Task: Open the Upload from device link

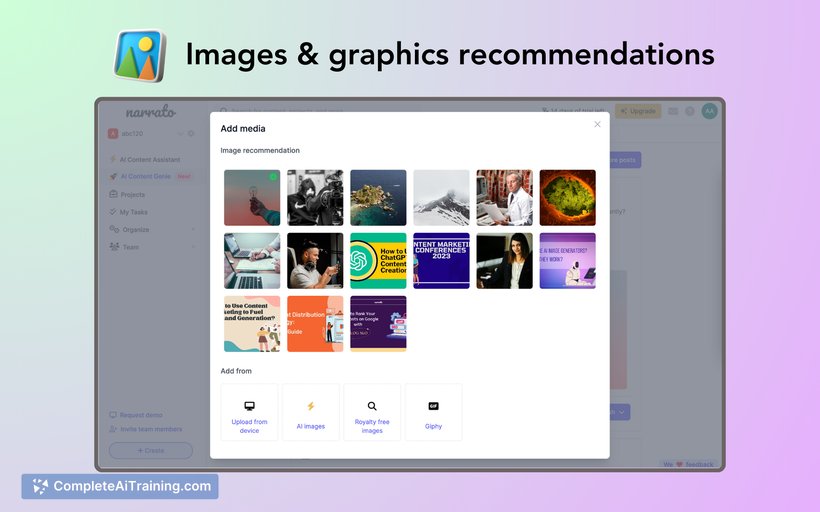Action: tap(249, 426)
